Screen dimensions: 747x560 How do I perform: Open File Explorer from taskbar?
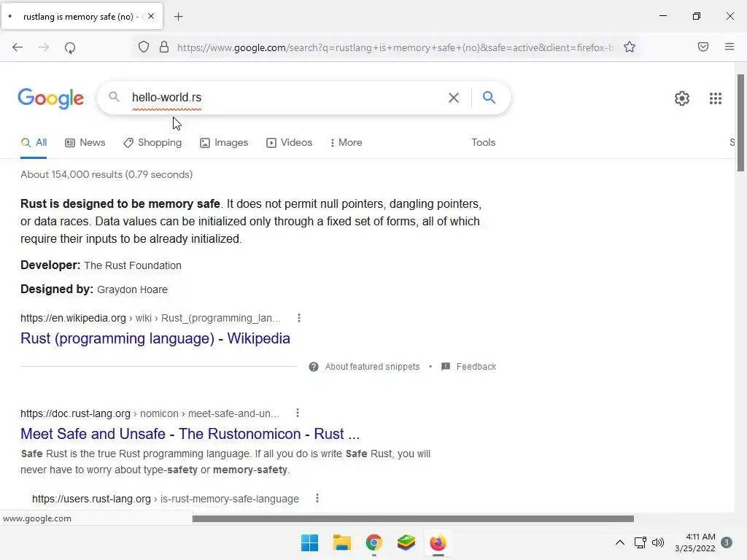coord(341,542)
